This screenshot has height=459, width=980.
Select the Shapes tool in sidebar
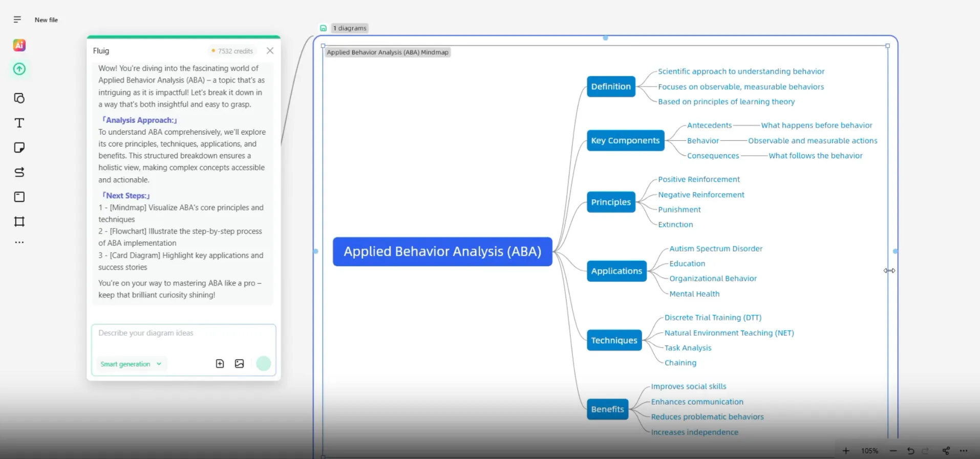click(19, 98)
